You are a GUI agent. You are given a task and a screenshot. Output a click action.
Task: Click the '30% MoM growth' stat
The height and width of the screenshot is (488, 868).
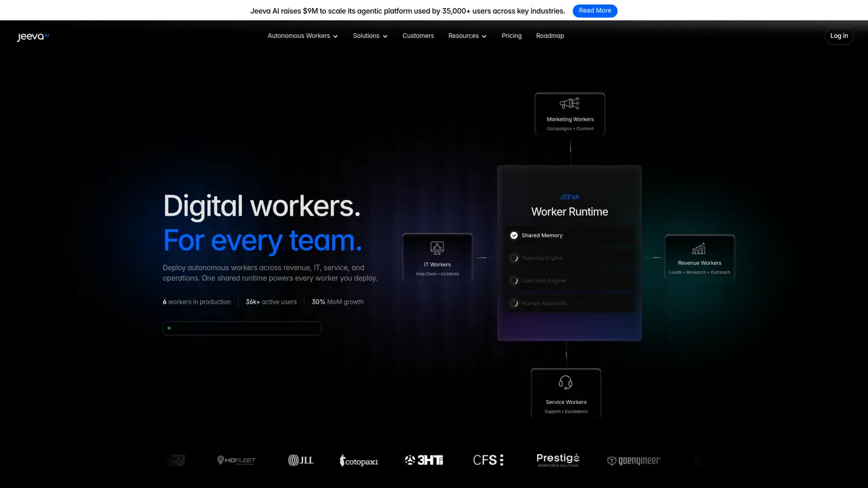pos(338,302)
